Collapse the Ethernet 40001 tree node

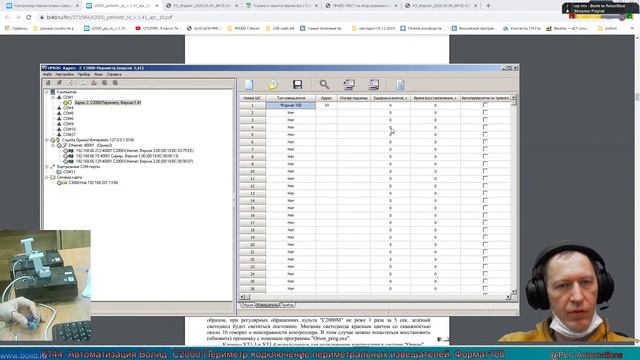[x=53, y=145]
